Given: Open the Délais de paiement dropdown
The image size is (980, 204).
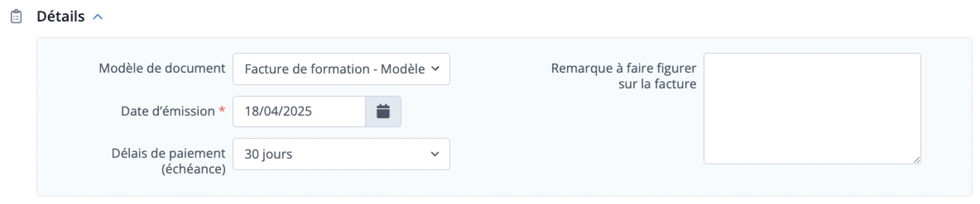Looking at the screenshot, I should 341,154.
